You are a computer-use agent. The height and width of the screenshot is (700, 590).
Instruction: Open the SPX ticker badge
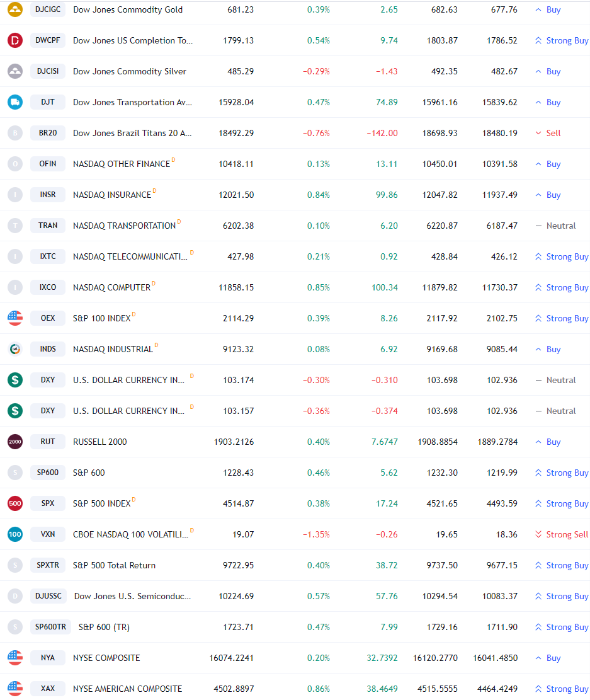48,503
